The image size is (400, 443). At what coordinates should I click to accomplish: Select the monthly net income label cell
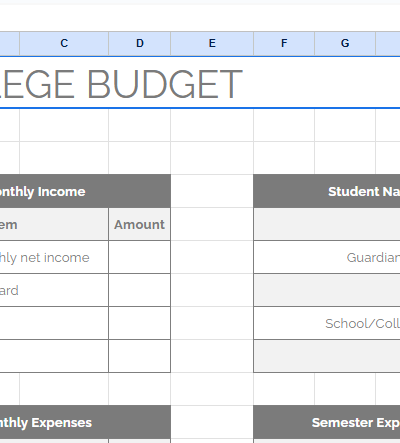click(x=54, y=257)
